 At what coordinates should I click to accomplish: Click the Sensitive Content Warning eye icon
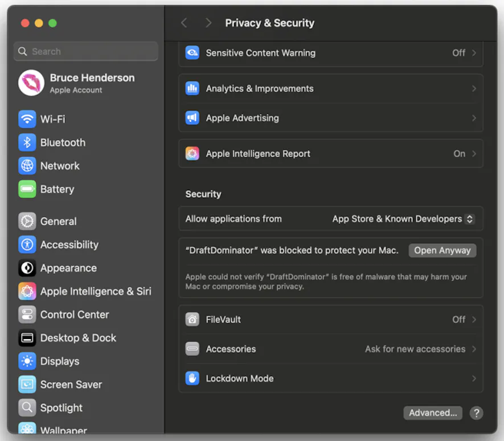pyautogui.click(x=192, y=53)
